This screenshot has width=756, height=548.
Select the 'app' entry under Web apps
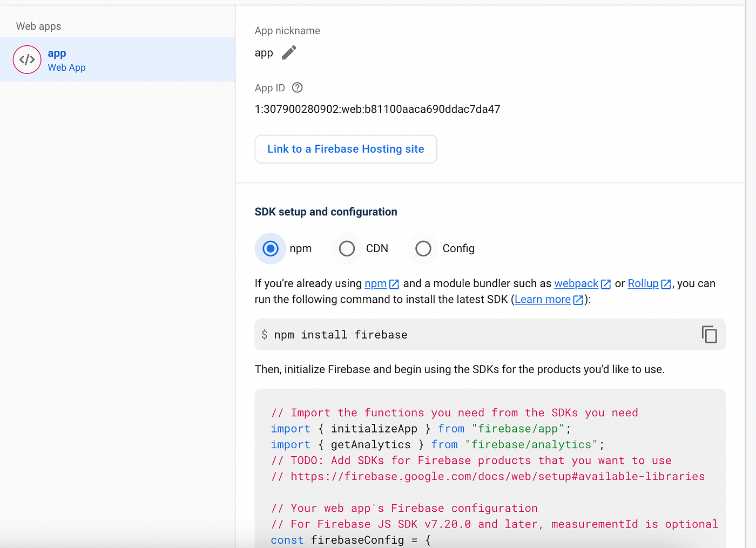[117, 60]
